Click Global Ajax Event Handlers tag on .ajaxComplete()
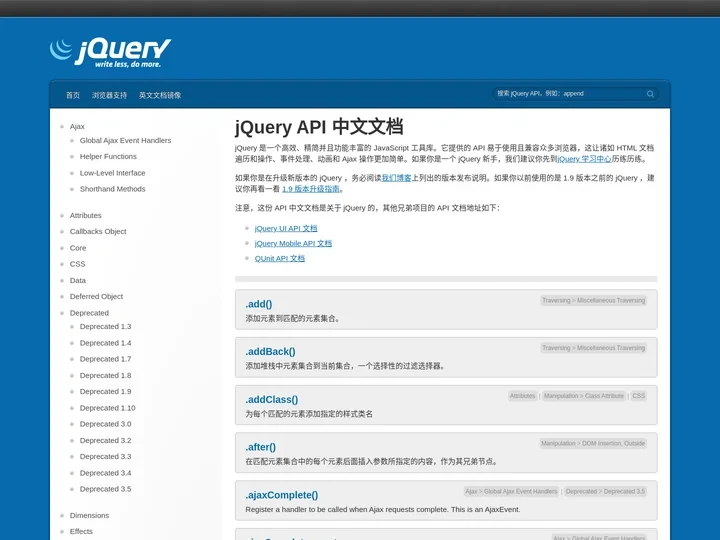This screenshot has width=720, height=540. click(x=520, y=491)
